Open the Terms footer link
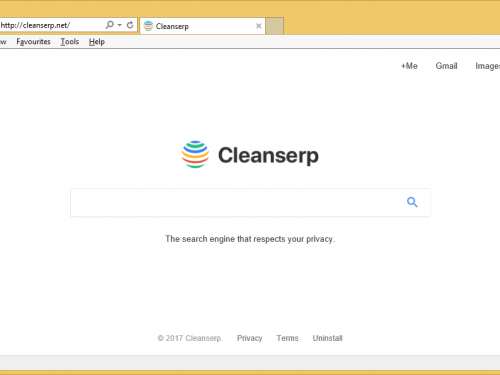The width and height of the screenshot is (500, 375). (x=287, y=338)
